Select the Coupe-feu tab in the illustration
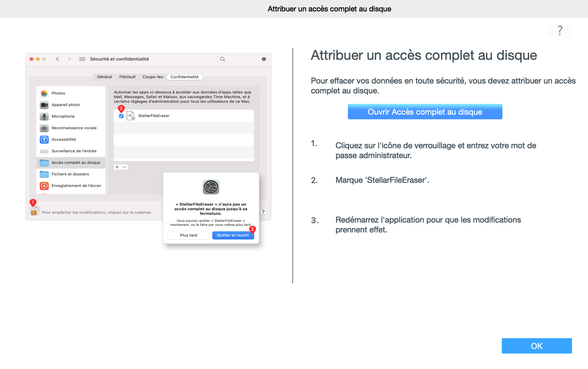Image resolution: width=588 pixels, height=369 pixels. click(153, 77)
